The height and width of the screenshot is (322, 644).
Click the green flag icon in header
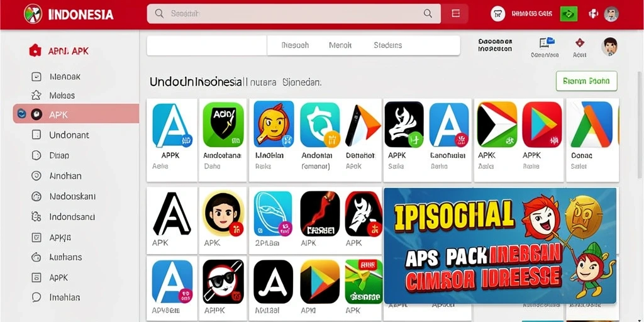(569, 14)
